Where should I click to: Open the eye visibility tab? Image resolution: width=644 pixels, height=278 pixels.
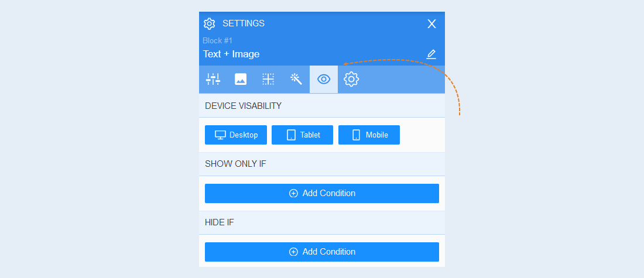tap(324, 79)
